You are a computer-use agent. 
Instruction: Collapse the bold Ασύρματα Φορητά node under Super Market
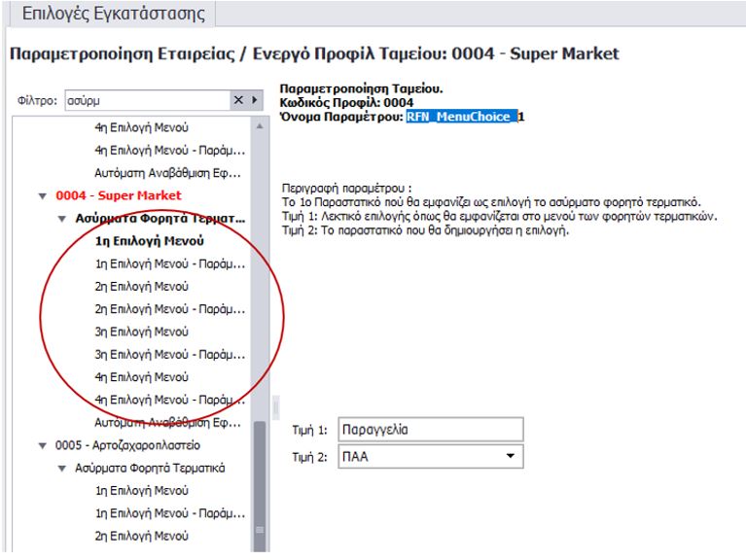61,219
